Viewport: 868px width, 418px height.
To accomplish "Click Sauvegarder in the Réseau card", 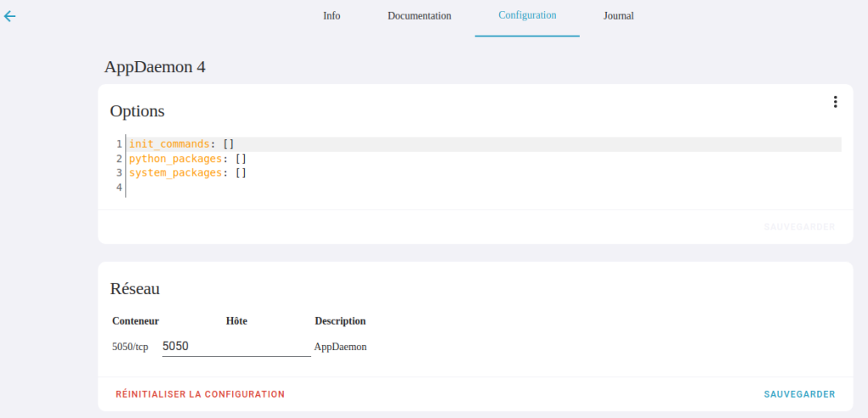I will point(799,394).
